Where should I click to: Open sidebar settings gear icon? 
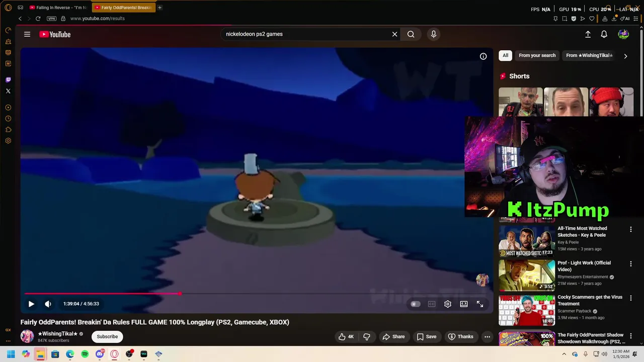8,141
